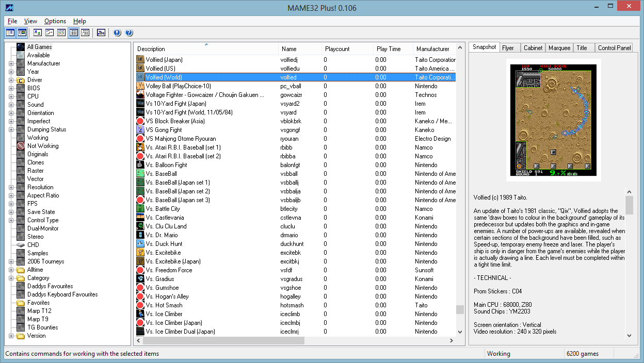644x363 pixels.
Task: Expand the Manufacturer tree node
Action: (x=11, y=63)
